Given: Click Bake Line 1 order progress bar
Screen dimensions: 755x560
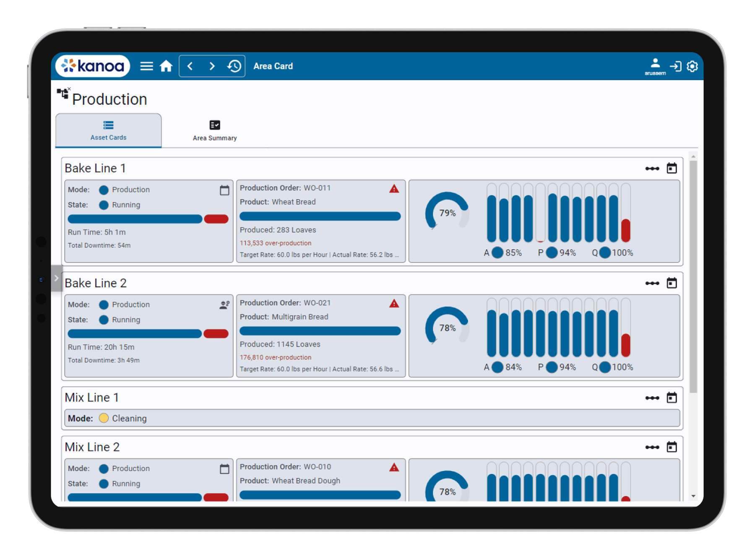Looking at the screenshot, I should tap(320, 216).
